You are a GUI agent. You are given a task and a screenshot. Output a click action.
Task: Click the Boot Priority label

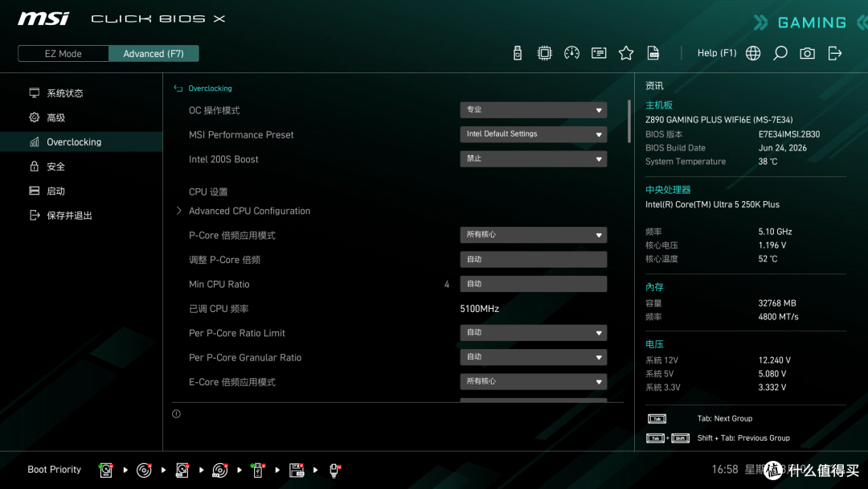(x=55, y=470)
